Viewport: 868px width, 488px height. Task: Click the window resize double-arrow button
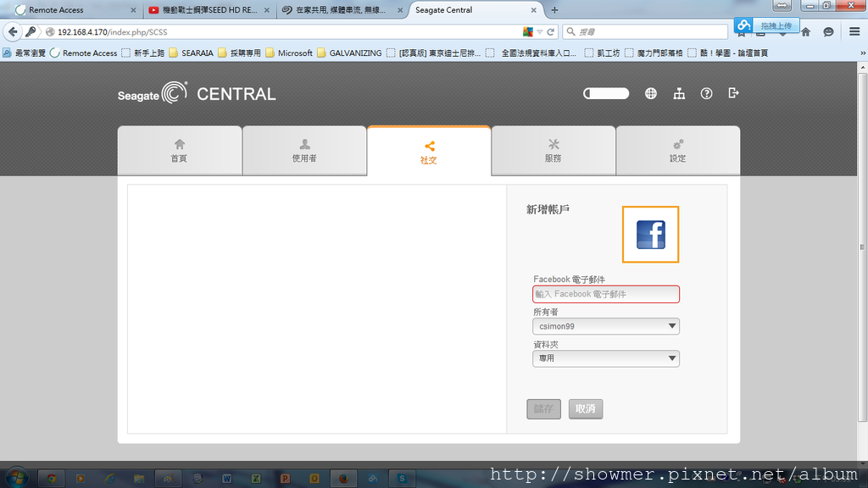782,6
